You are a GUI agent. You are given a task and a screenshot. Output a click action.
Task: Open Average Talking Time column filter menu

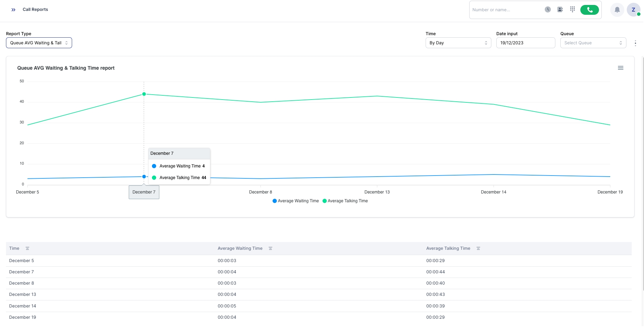coord(478,248)
